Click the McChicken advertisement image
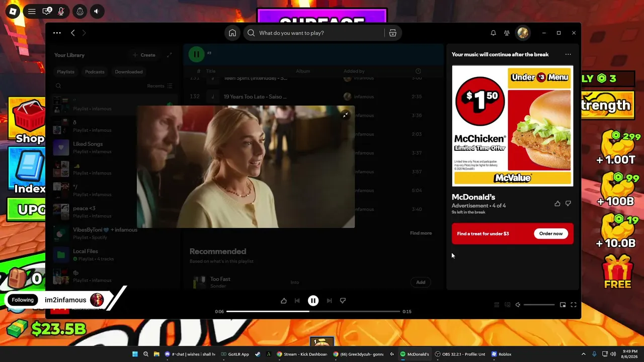Screen dimensions: 644x362 tap(512, 126)
